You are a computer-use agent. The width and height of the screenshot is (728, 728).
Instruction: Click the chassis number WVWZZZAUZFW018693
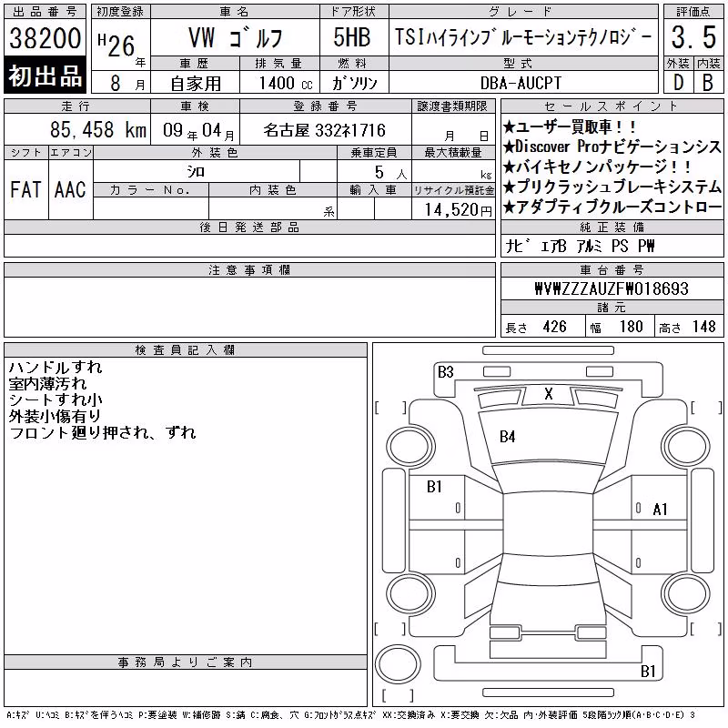[x=612, y=288]
